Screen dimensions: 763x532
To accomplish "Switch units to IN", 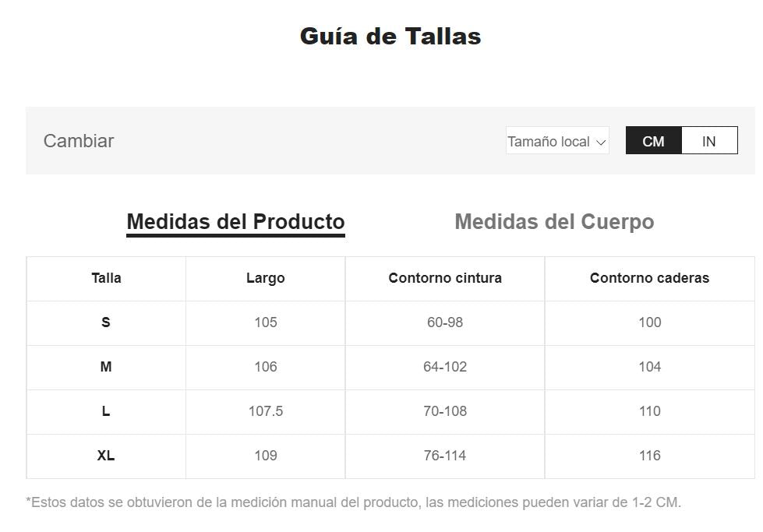I will [708, 141].
